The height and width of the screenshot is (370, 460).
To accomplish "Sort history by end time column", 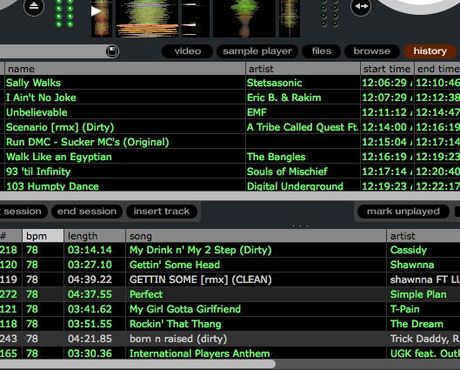I will tap(437, 69).
